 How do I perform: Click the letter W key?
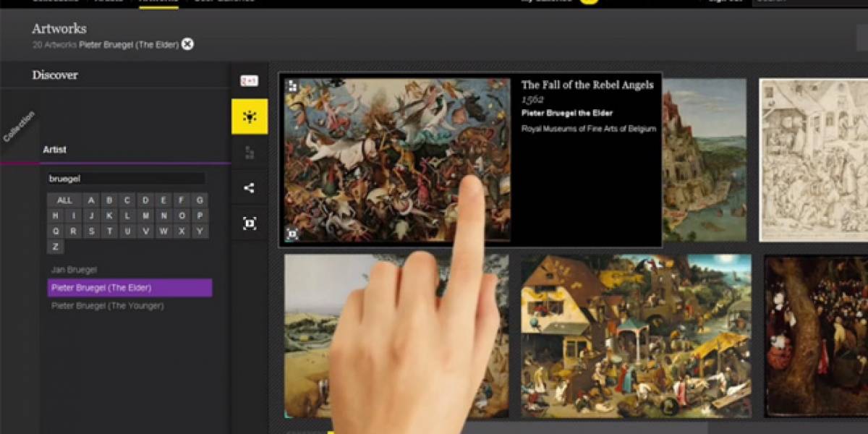tap(164, 231)
